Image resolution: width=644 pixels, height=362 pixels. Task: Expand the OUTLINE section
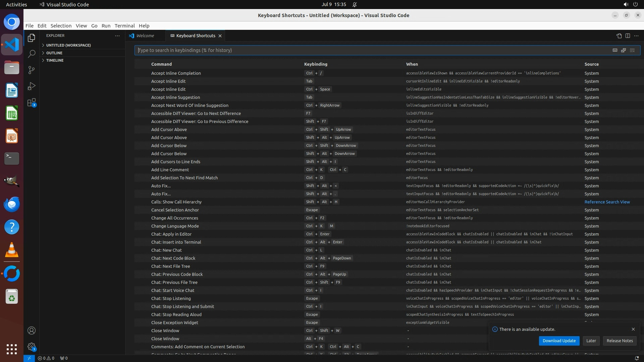click(54, 53)
